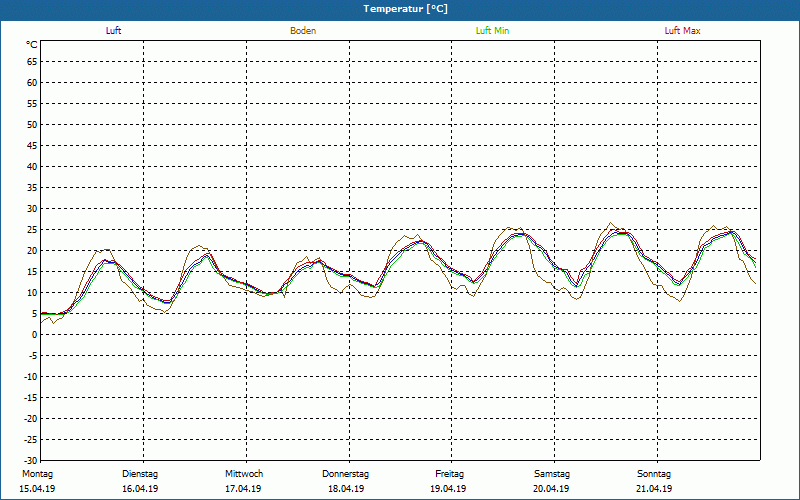Image resolution: width=800 pixels, height=500 pixels.
Task: Click the 15.04.19 date label
Action: pyautogui.click(x=37, y=489)
